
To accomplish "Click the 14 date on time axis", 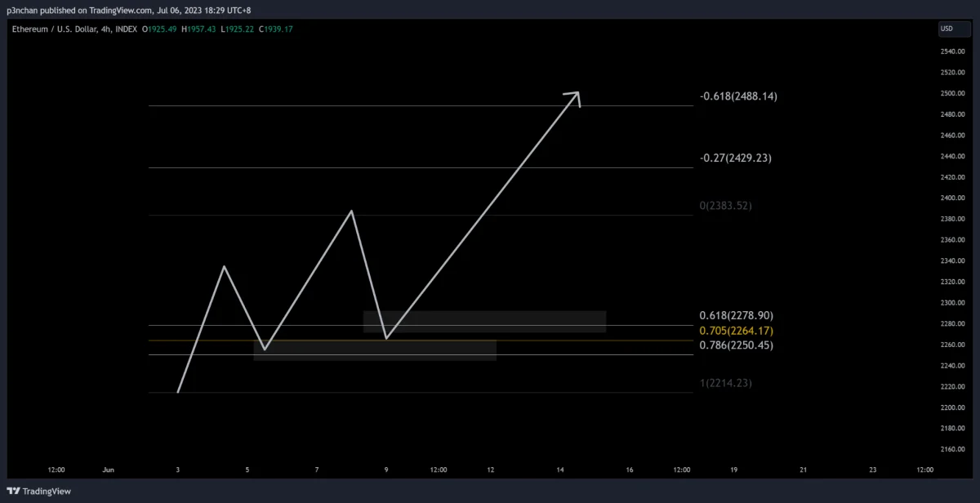I will 560,470.
